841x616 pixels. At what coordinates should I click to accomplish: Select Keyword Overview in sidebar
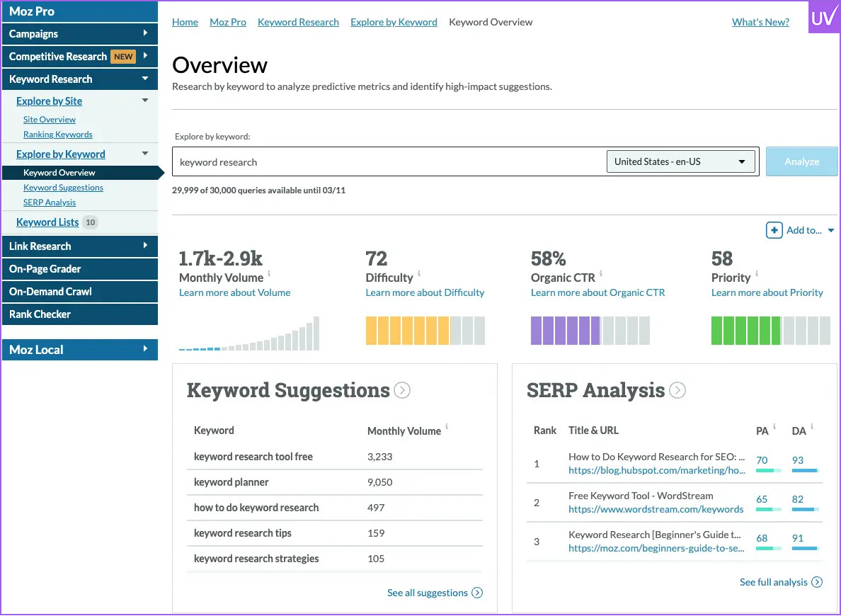59,173
